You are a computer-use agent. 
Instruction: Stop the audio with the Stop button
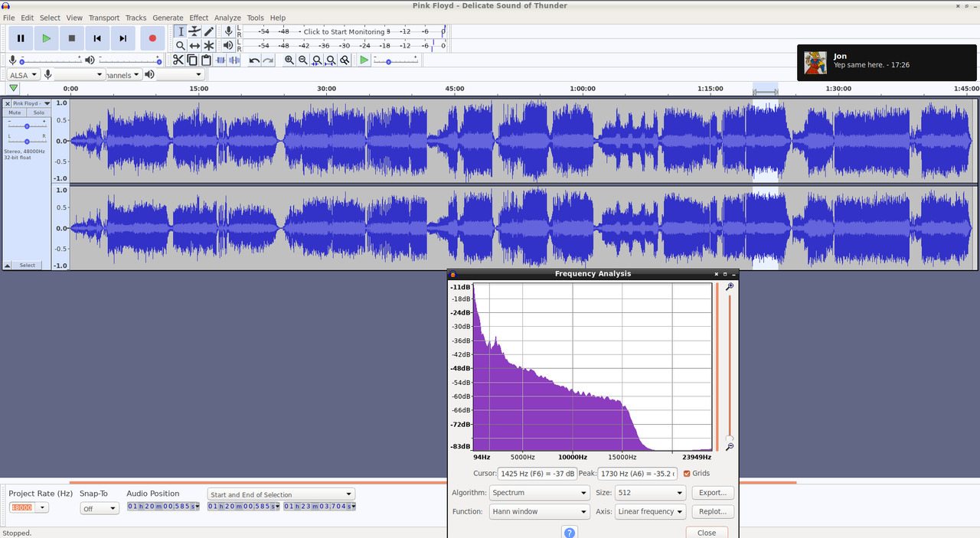point(72,38)
